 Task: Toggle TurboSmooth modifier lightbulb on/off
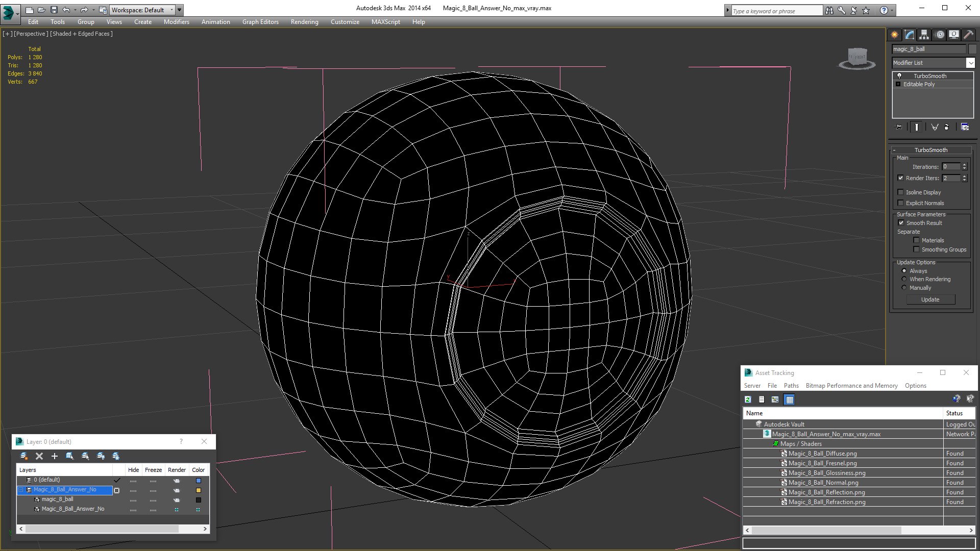[x=899, y=76]
